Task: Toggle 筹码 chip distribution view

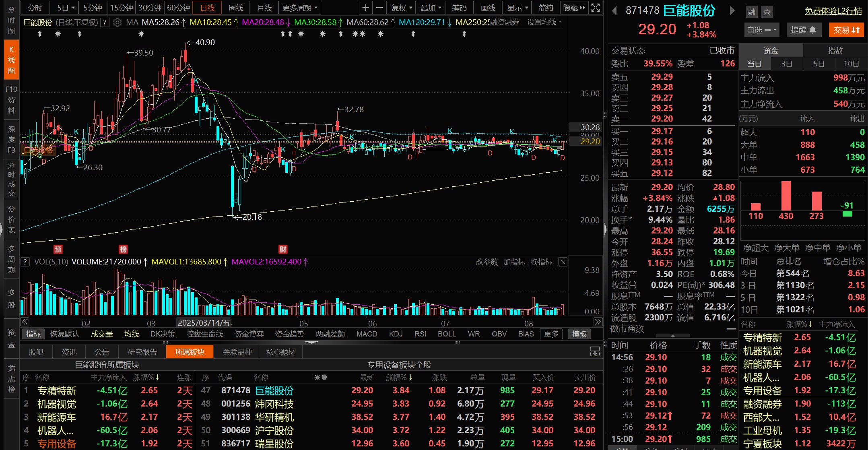Action: [x=459, y=8]
